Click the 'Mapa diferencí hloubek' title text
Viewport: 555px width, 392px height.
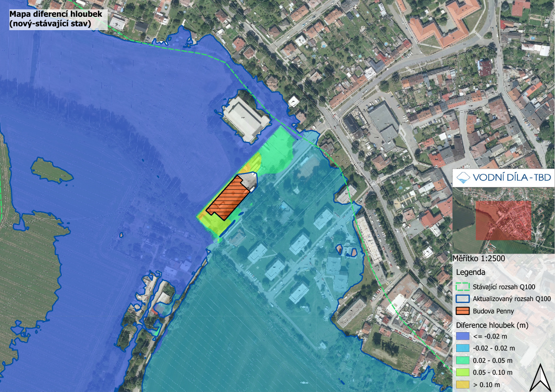[x=55, y=14]
